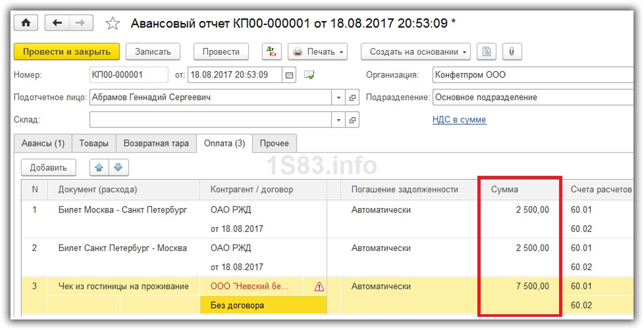Click warning icon on Невский contractor
This screenshot has width=644, height=330.
tap(319, 286)
